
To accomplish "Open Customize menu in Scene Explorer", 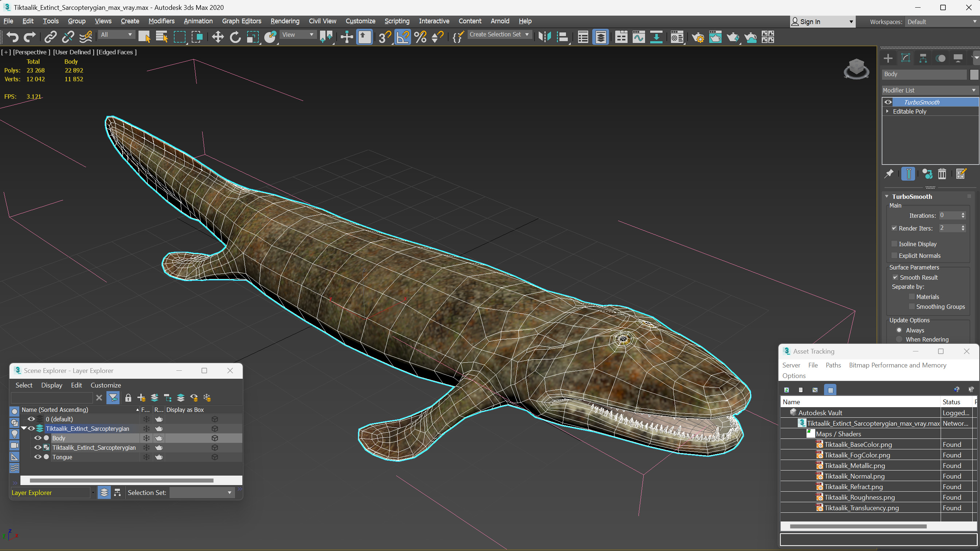I will point(105,385).
